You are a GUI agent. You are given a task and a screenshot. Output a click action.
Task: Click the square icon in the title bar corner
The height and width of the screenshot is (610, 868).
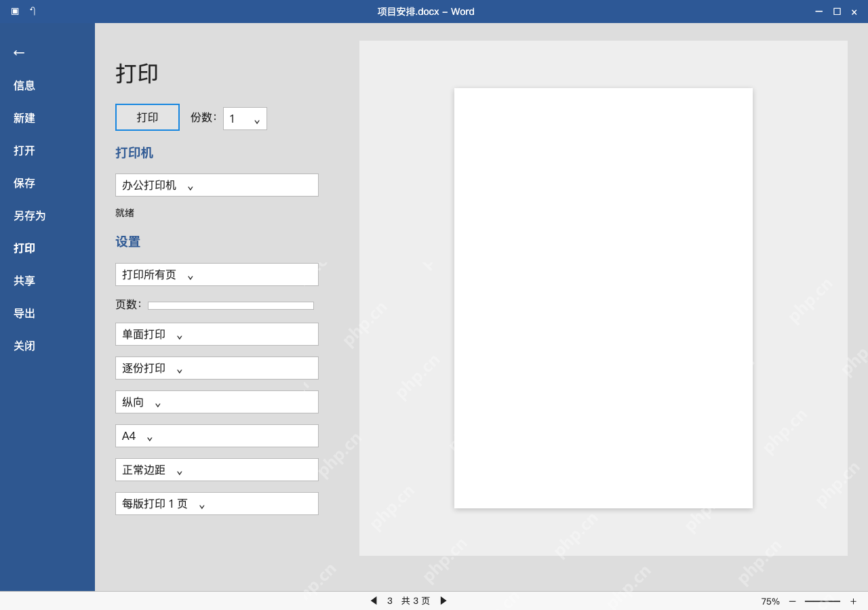pyautogui.click(x=15, y=12)
